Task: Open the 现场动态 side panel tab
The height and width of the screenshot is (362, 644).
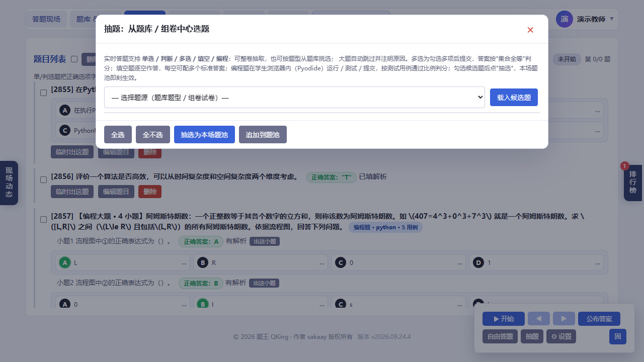Action: coord(9,183)
